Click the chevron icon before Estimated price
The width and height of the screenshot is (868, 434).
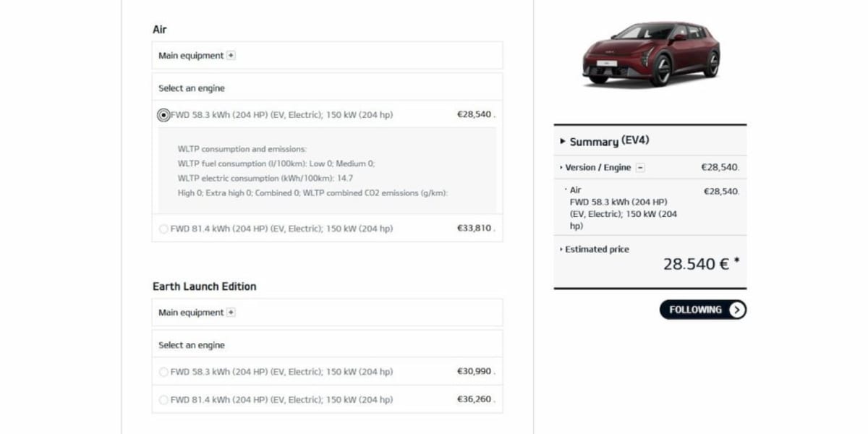tap(561, 249)
